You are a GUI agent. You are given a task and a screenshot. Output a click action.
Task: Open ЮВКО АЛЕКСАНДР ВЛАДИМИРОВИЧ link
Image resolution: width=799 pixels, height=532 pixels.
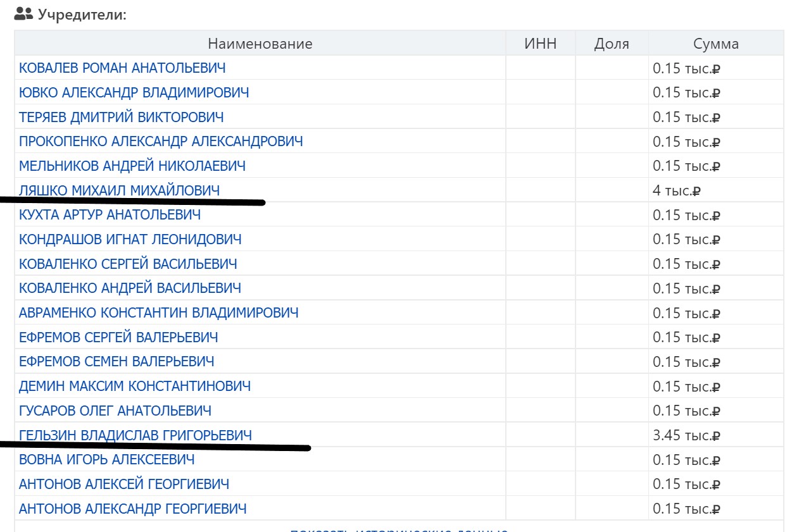(x=134, y=92)
